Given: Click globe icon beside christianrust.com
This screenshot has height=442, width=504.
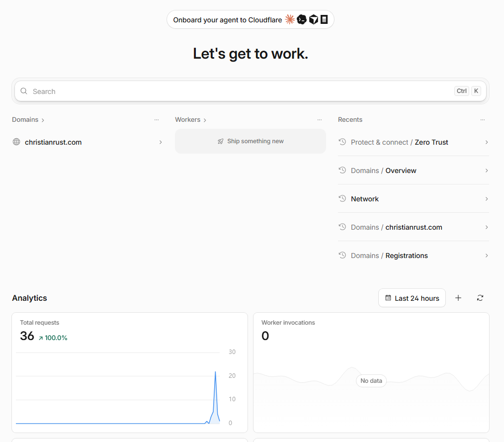Looking at the screenshot, I should point(16,142).
